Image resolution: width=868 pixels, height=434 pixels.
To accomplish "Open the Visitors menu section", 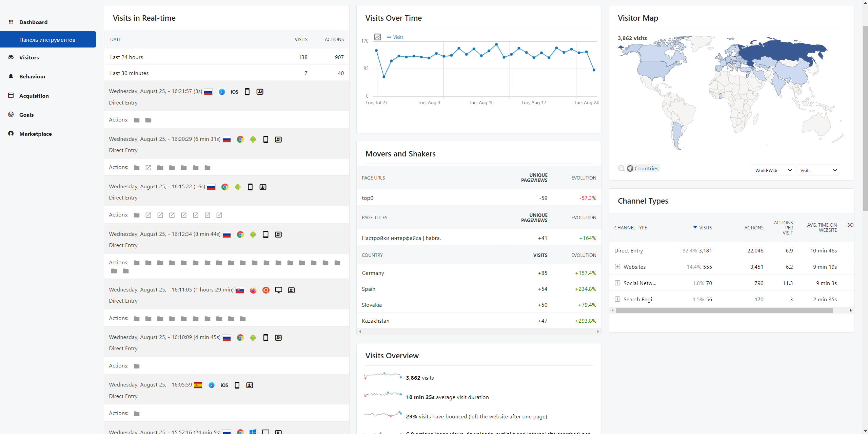I will pyautogui.click(x=29, y=57).
